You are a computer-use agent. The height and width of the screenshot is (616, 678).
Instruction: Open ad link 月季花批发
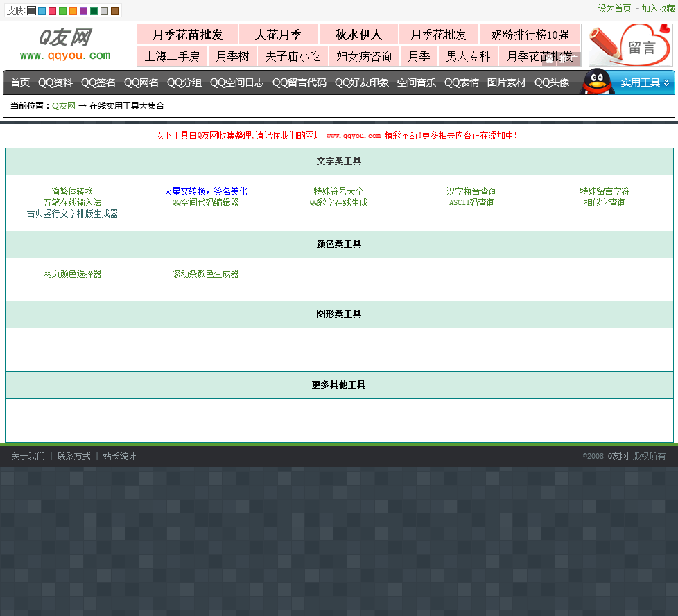[438, 35]
